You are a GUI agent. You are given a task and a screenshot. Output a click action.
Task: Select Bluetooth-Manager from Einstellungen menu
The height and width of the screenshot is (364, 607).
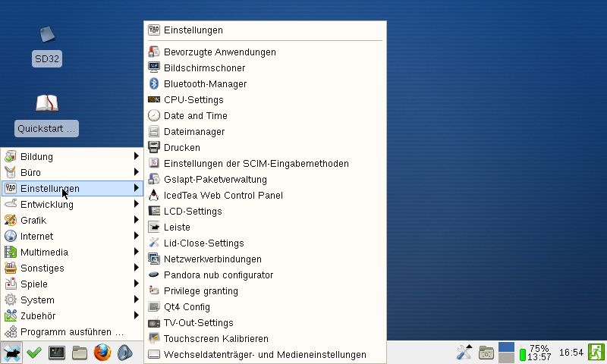(x=205, y=84)
